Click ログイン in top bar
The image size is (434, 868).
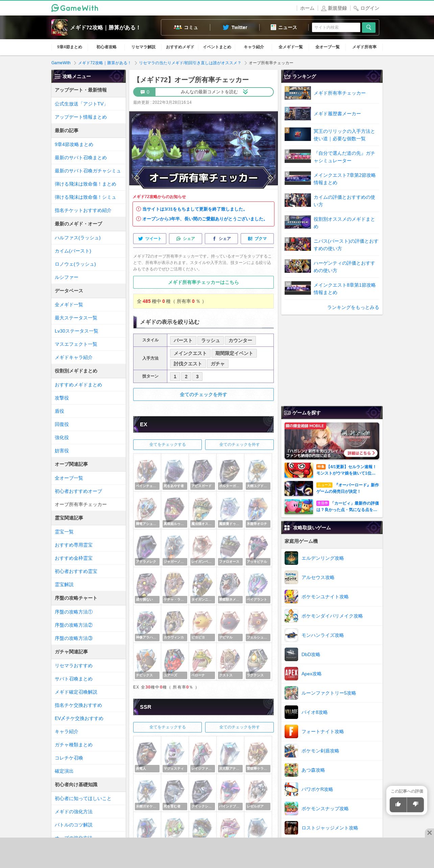(366, 8)
